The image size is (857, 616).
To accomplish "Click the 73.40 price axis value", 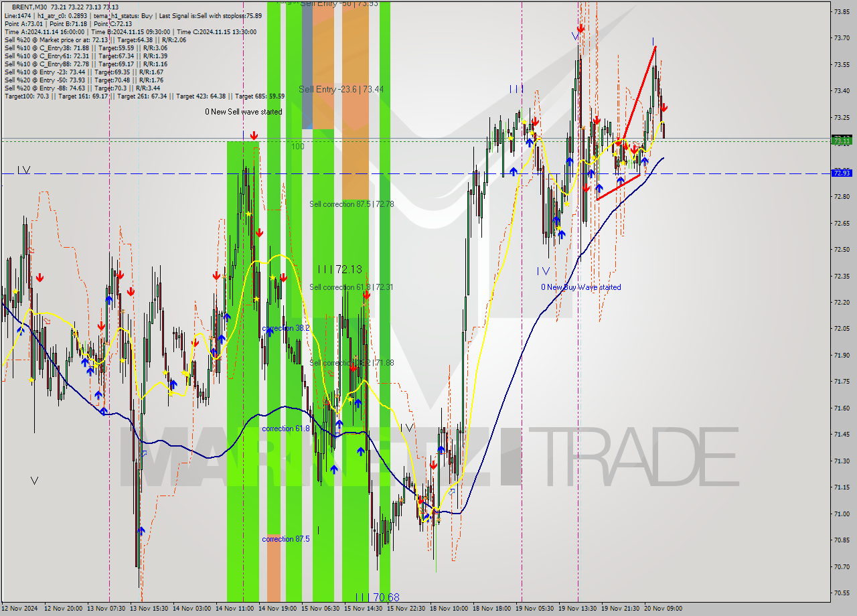I will 842,91.
